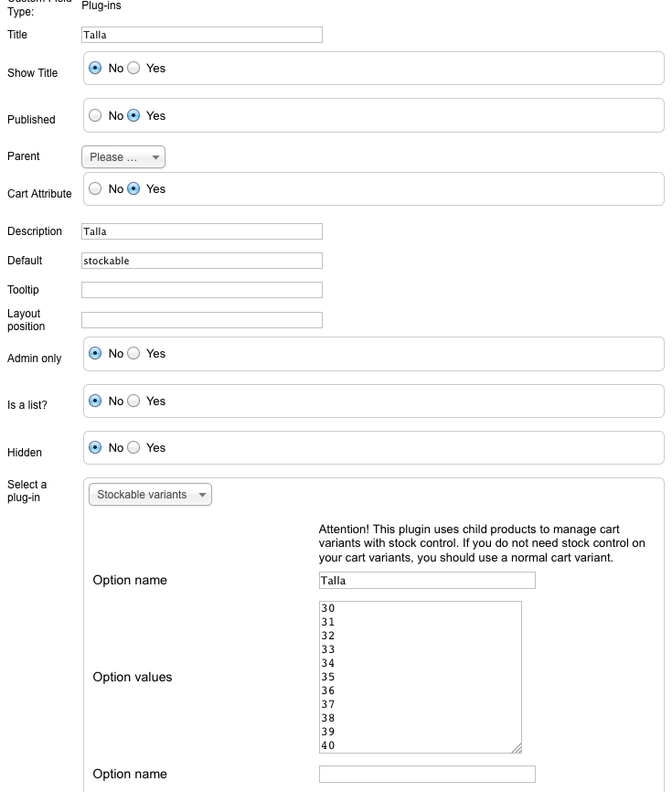
Task: Click the Title input field
Action: pyautogui.click(x=202, y=35)
